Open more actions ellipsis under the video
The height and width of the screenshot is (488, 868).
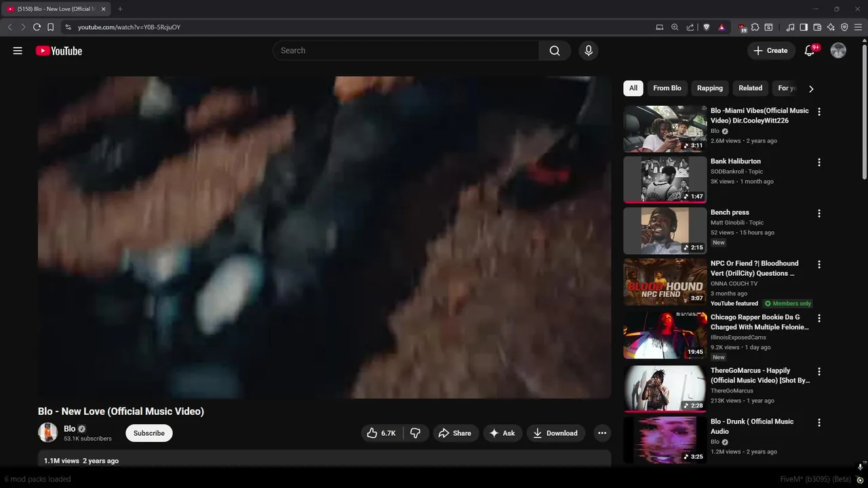click(x=601, y=433)
